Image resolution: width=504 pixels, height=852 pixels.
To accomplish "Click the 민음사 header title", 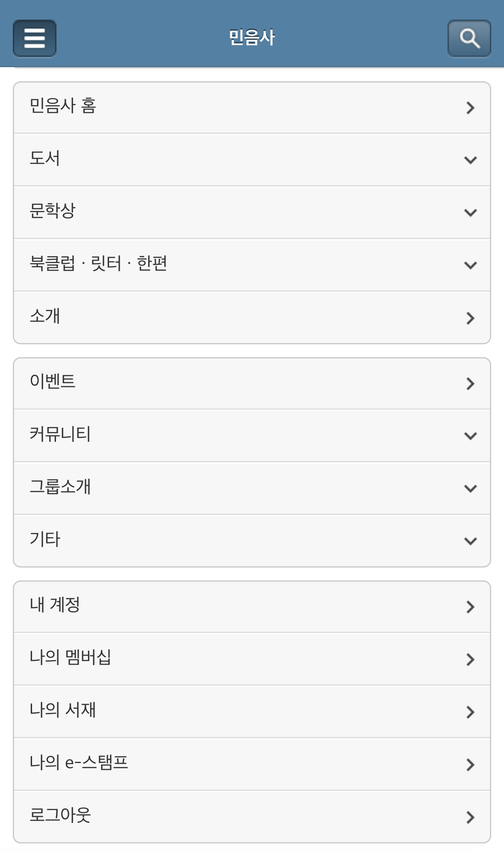I will click(252, 38).
